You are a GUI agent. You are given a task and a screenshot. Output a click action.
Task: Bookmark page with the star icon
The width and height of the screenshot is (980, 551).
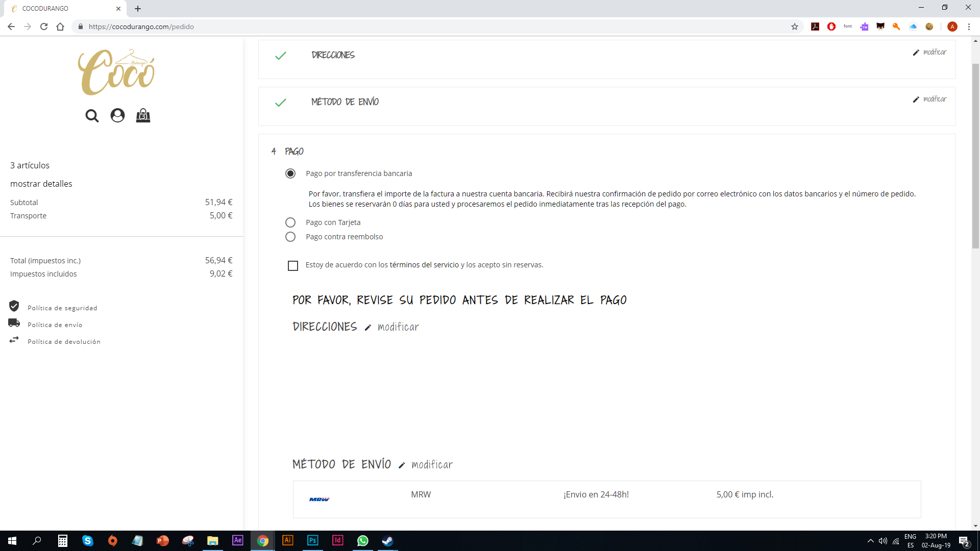(x=795, y=27)
